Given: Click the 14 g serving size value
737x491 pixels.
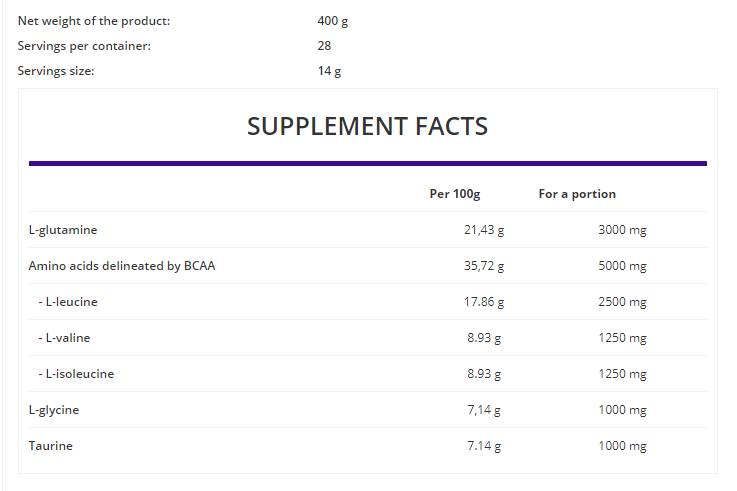Looking at the screenshot, I should (329, 71).
